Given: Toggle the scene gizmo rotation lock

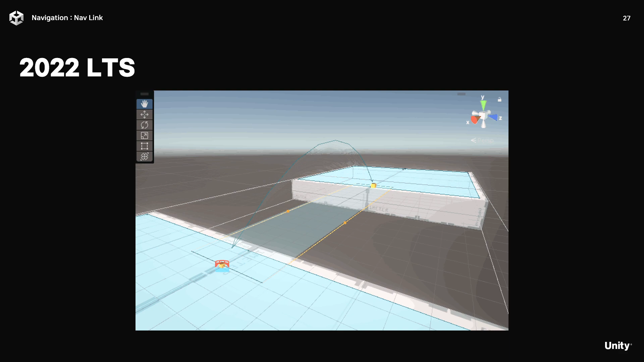Looking at the screenshot, I should pyautogui.click(x=499, y=100).
